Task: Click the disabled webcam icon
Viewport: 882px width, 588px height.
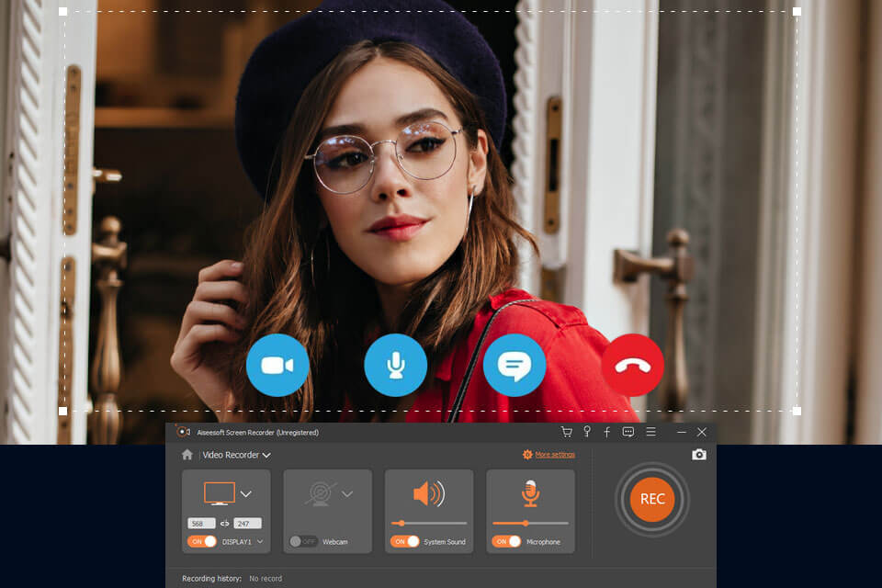Action: click(321, 493)
